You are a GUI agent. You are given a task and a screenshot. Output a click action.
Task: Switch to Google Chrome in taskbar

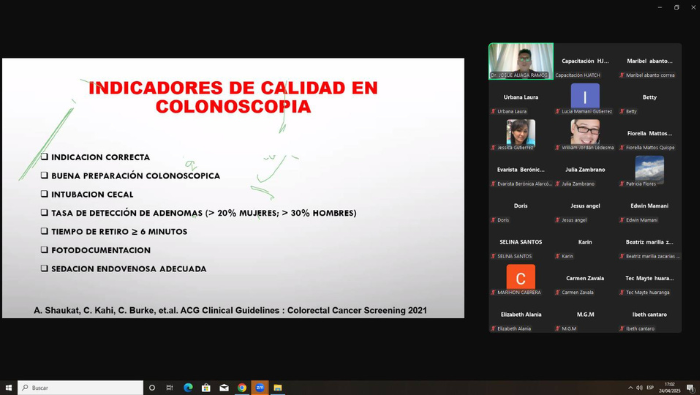click(x=242, y=387)
